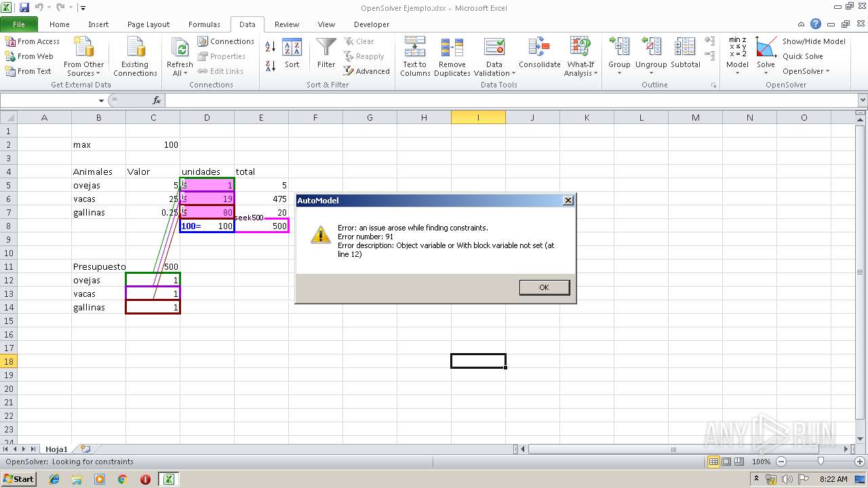Open the Sort dialog

(292, 54)
